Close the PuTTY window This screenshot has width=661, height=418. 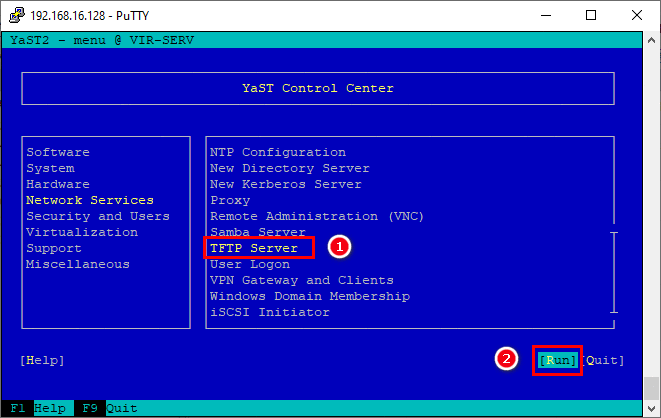tap(637, 15)
